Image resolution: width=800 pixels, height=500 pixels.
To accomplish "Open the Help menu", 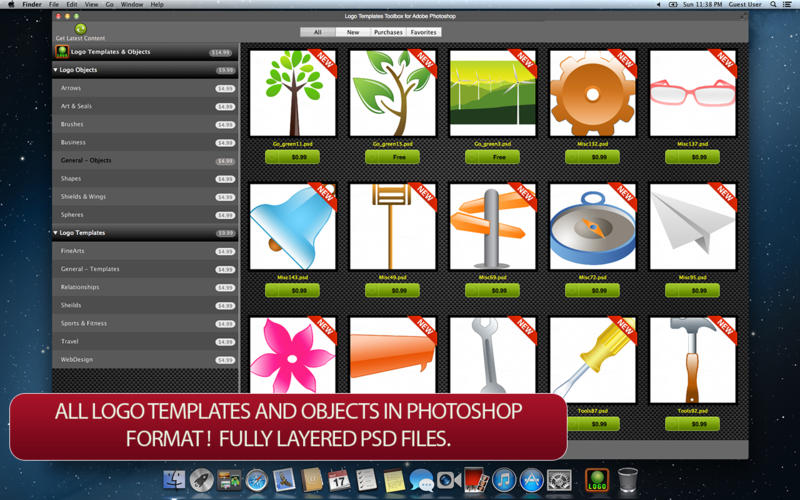I will (157, 4).
